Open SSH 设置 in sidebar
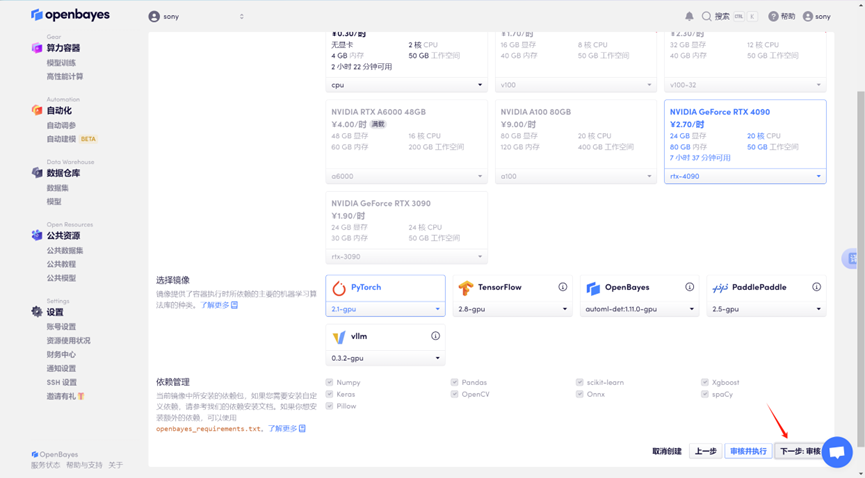865x478 pixels. pyautogui.click(x=62, y=383)
